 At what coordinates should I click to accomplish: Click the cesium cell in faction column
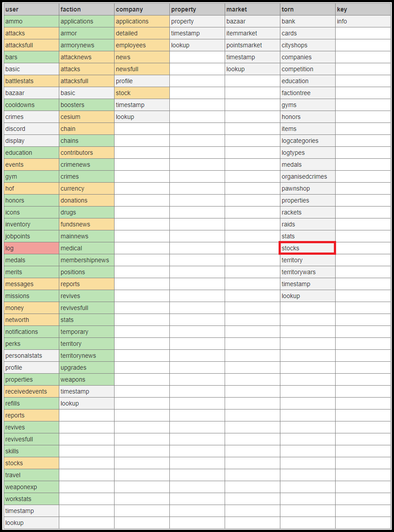(x=87, y=117)
